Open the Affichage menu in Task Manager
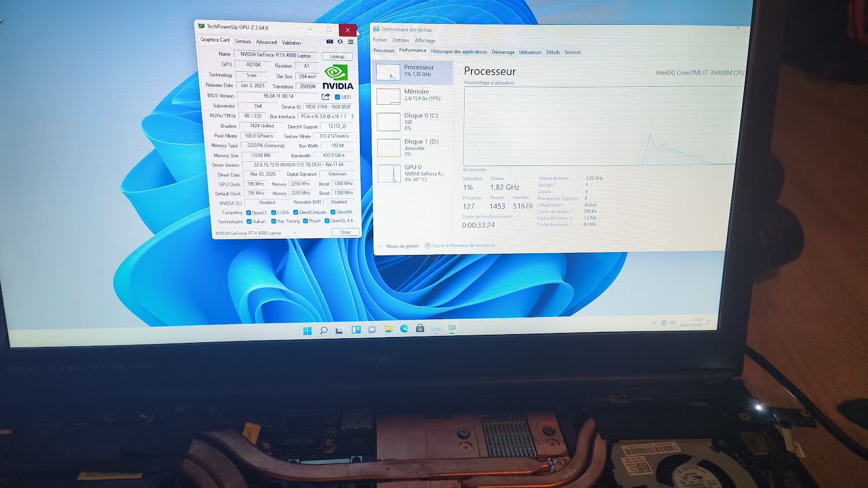The width and height of the screenshot is (868, 488). click(425, 40)
